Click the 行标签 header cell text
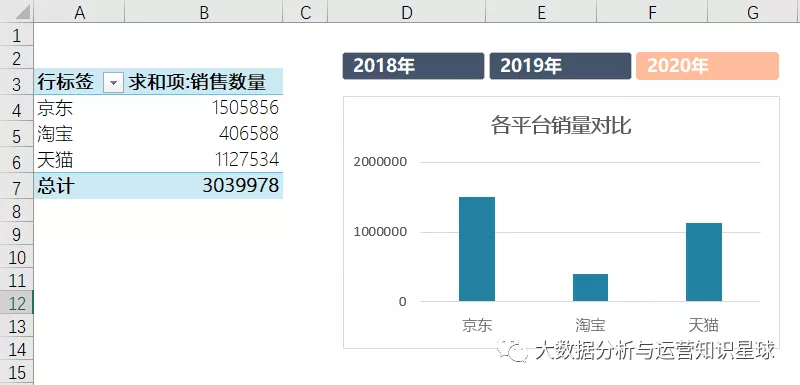 tap(65, 82)
